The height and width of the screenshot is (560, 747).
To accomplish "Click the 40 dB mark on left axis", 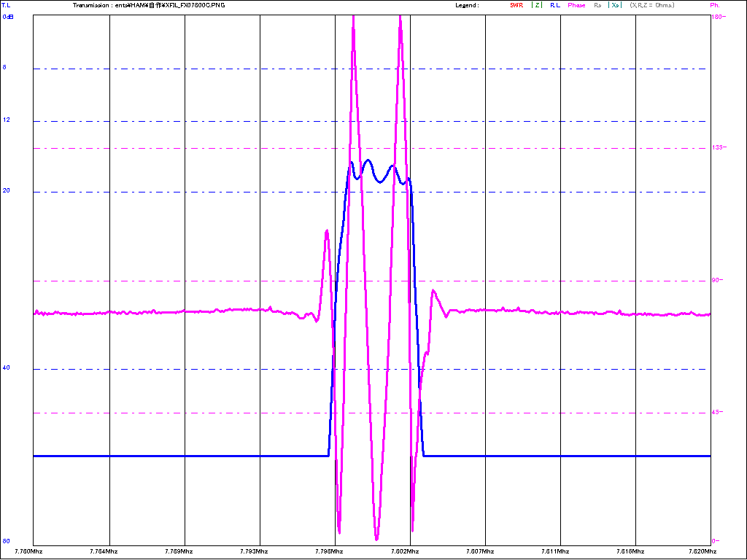I will (7, 368).
